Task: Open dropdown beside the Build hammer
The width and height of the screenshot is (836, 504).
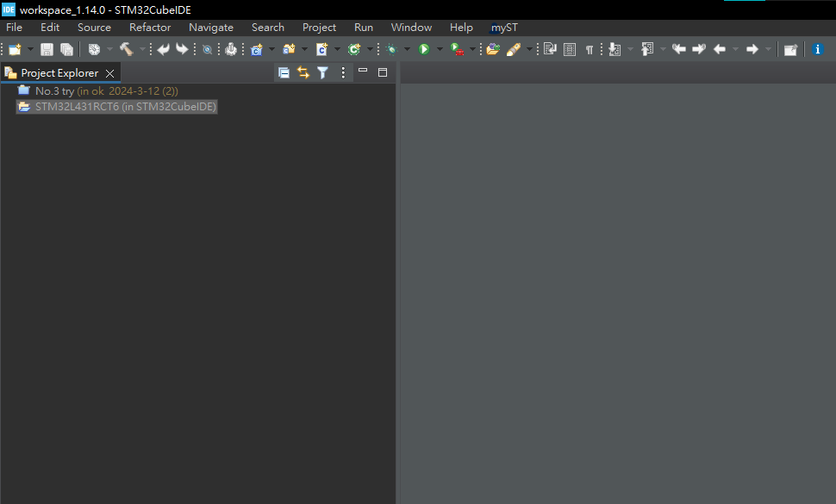Action: pos(142,50)
